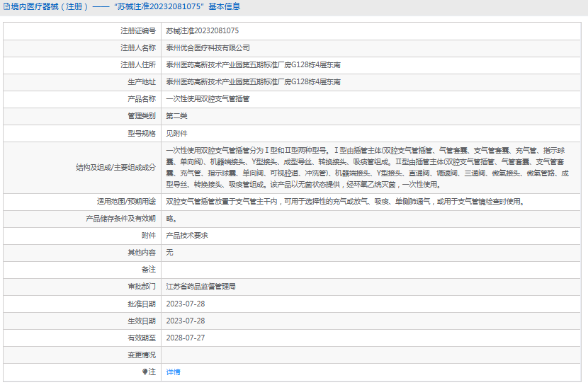Click the bullet icon before 注 label
Screen dimensions: 588x385
[145, 372]
